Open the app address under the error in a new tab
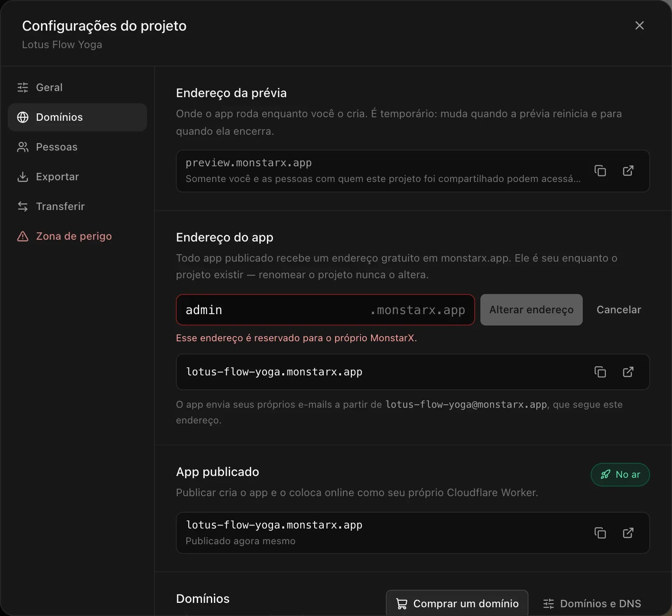This screenshot has width=672, height=616. [628, 372]
